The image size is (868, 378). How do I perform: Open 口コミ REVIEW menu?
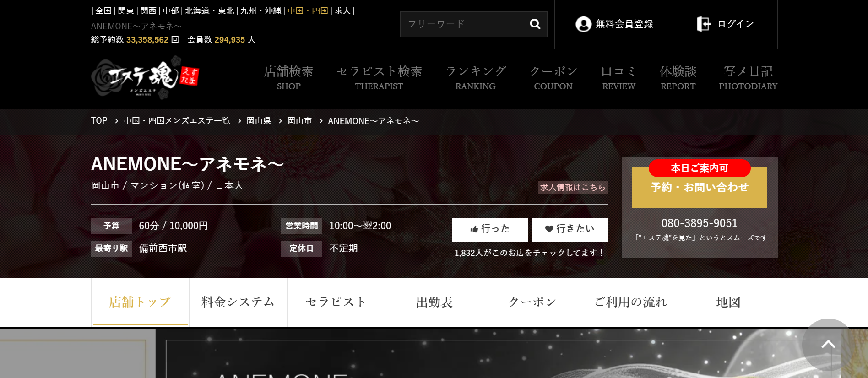[618, 78]
